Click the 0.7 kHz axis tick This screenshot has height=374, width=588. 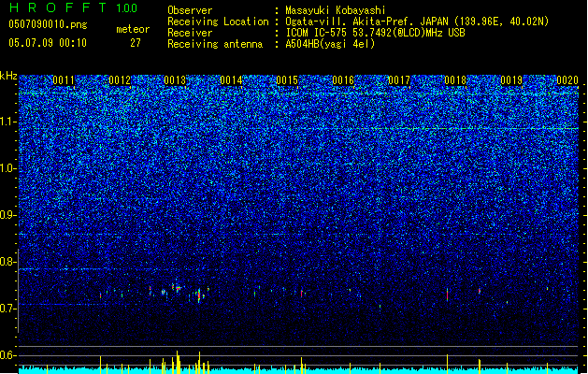point(8,309)
